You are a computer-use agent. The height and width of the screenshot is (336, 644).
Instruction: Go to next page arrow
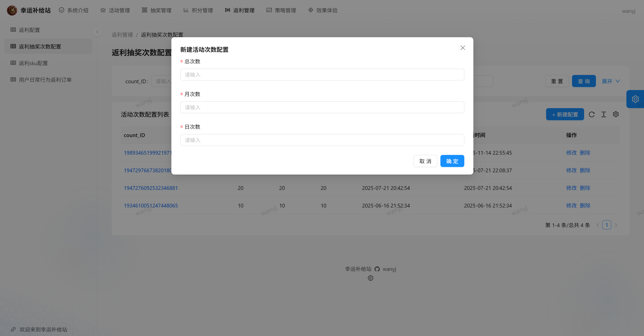[x=616, y=225]
